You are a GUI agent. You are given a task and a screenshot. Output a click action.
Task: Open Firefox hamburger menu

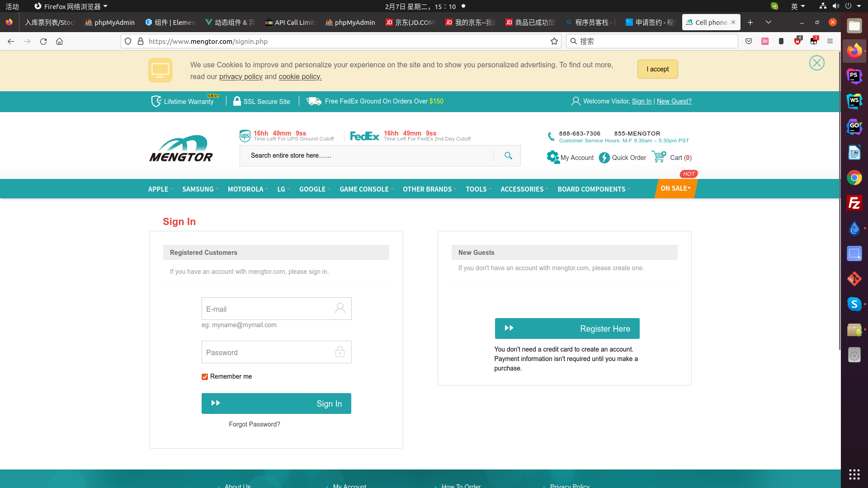(x=830, y=41)
